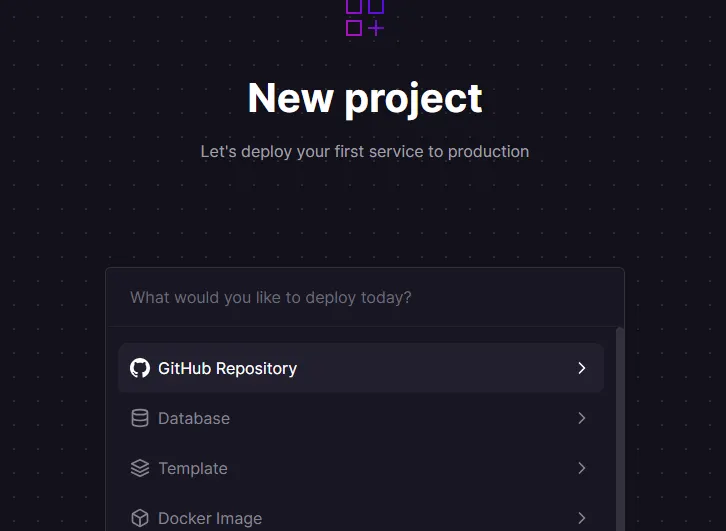Click the Database cylinder icon
This screenshot has height=531, width=726.
(140, 418)
